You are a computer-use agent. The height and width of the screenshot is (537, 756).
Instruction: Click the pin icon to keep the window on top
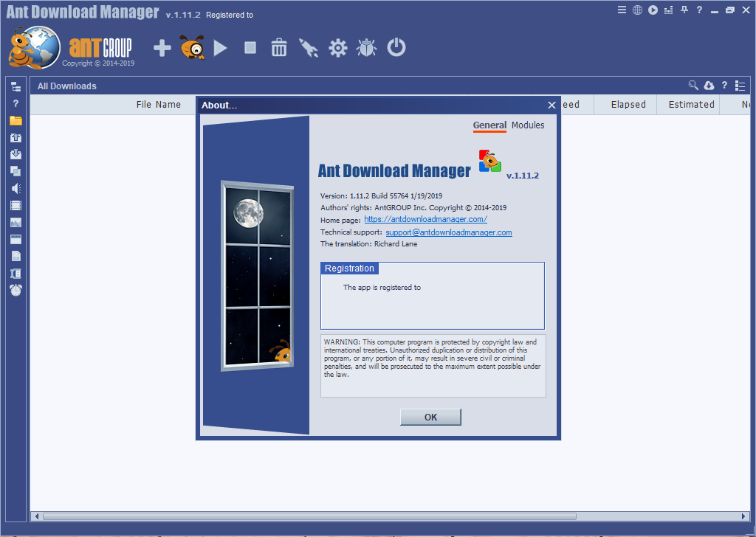(x=684, y=10)
